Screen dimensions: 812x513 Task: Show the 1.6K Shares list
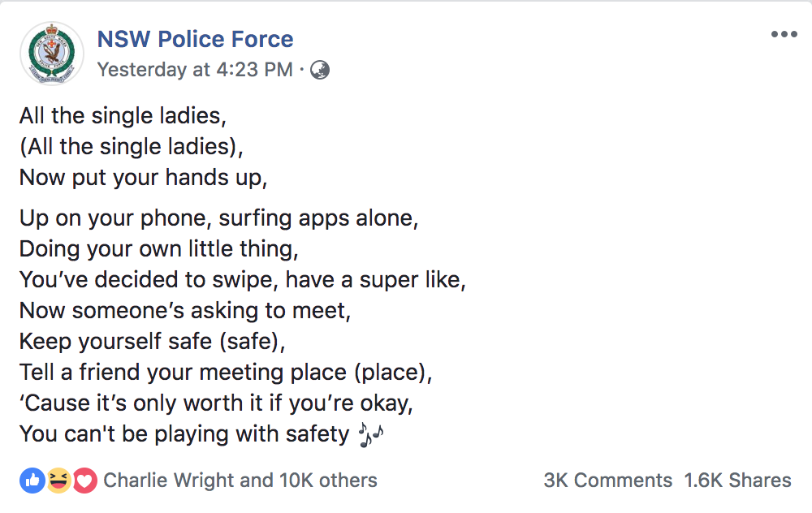[x=737, y=481]
